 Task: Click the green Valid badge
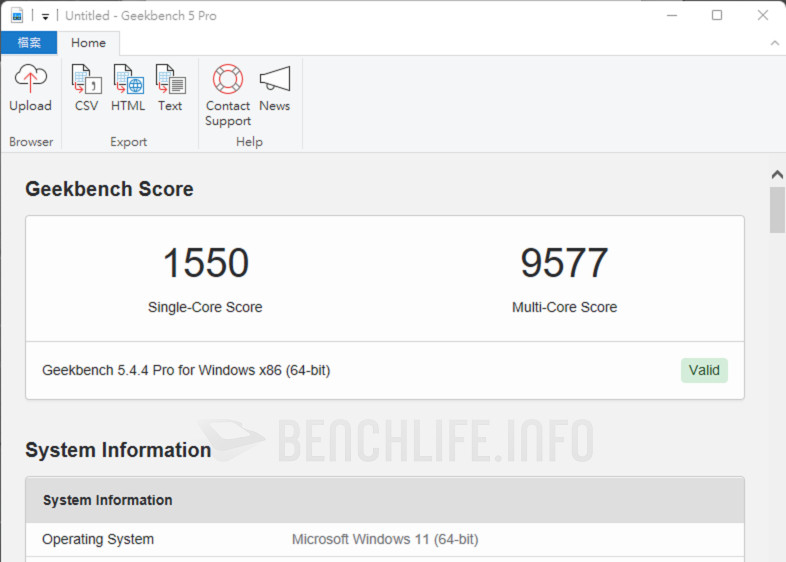pos(704,370)
